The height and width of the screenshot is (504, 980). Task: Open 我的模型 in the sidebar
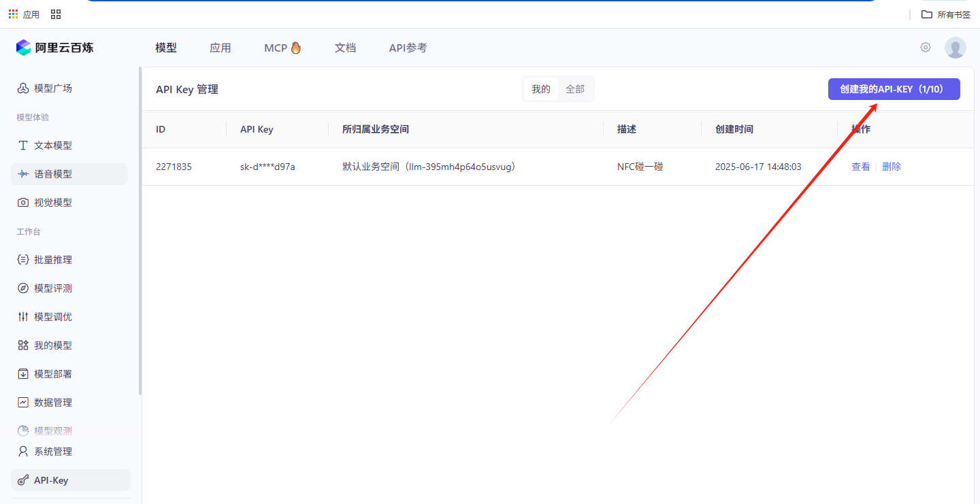click(x=69, y=346)
